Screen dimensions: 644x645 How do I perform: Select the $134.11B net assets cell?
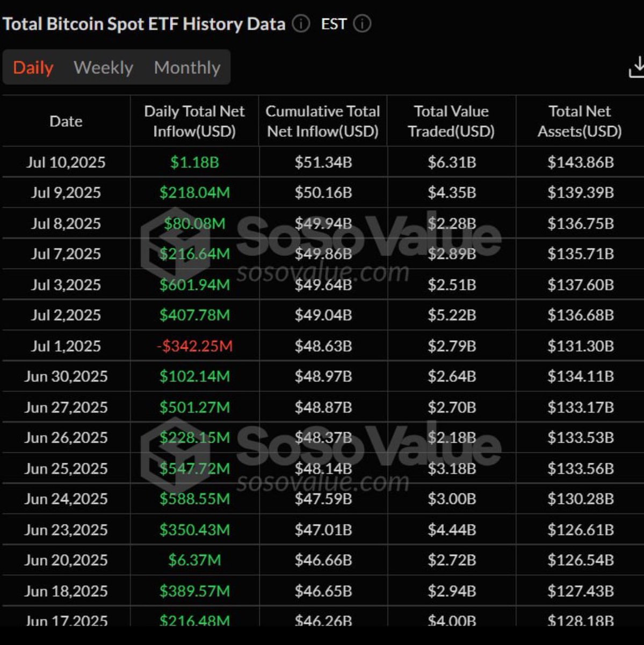click(x=581, y=376)
